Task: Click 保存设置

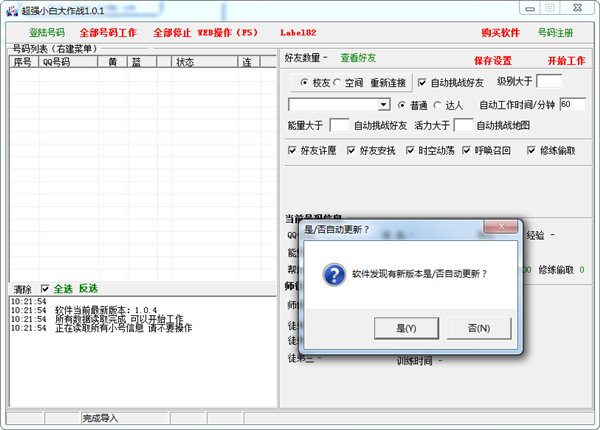Action: click(492, 60)
